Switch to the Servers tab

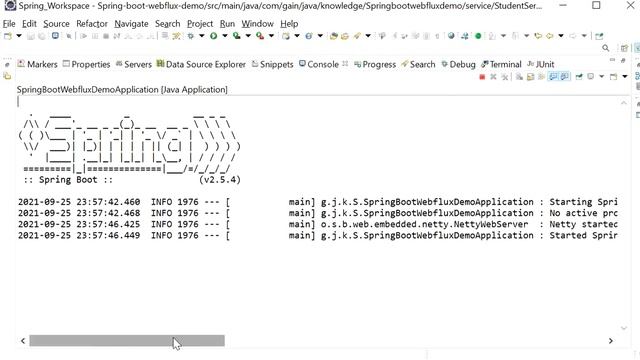pos(134,64)
